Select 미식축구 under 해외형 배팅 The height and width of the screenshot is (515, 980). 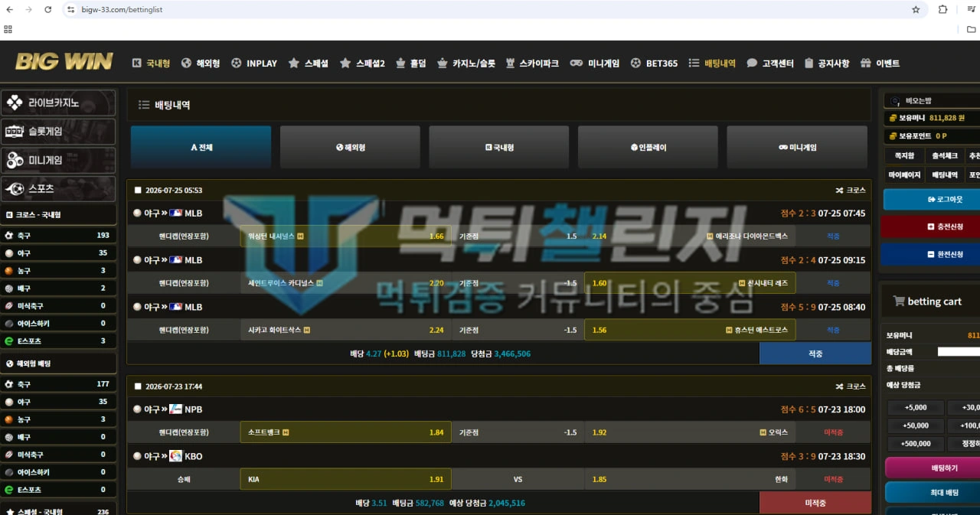[x=59, y=455]
